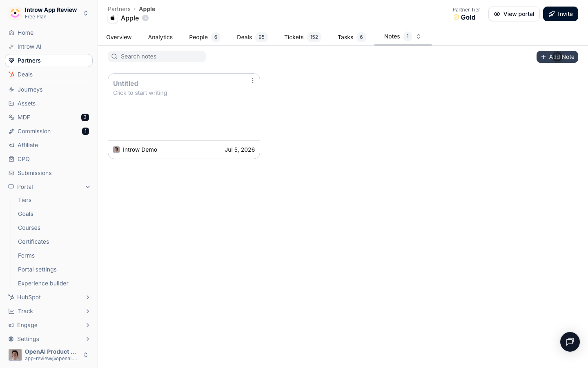Open the account menu chevrons
588x368 pixels.
(86, 355)
